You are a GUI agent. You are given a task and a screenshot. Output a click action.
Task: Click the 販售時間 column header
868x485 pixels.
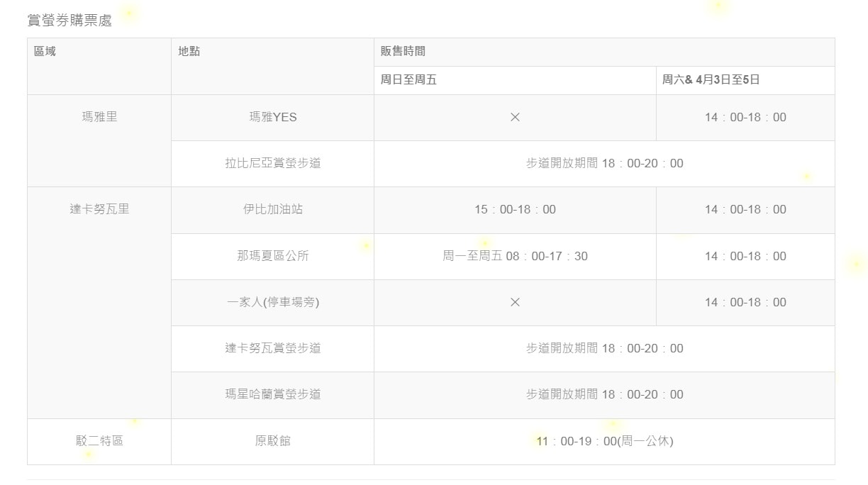pyautogui.click(x=403, y=51)
